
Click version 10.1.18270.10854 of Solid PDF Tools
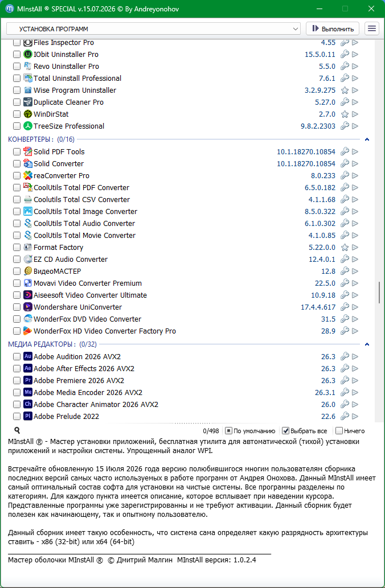pos(306,152)
